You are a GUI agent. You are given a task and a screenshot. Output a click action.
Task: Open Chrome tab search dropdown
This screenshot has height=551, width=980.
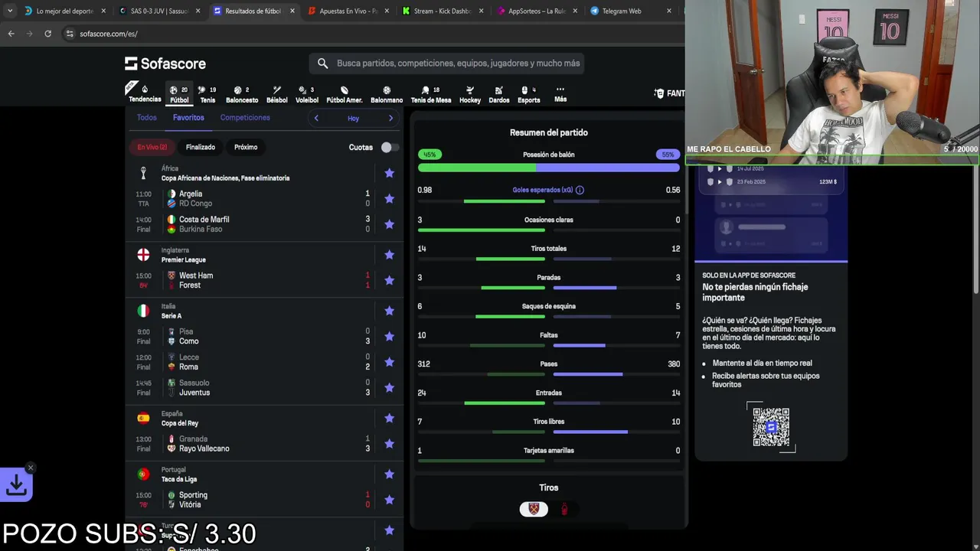[x=9, y=11]
